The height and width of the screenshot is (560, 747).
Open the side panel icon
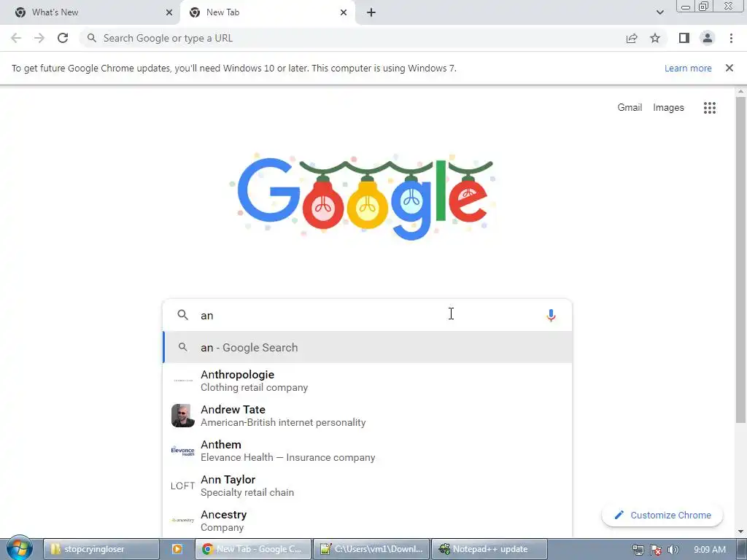coord(684,38)
